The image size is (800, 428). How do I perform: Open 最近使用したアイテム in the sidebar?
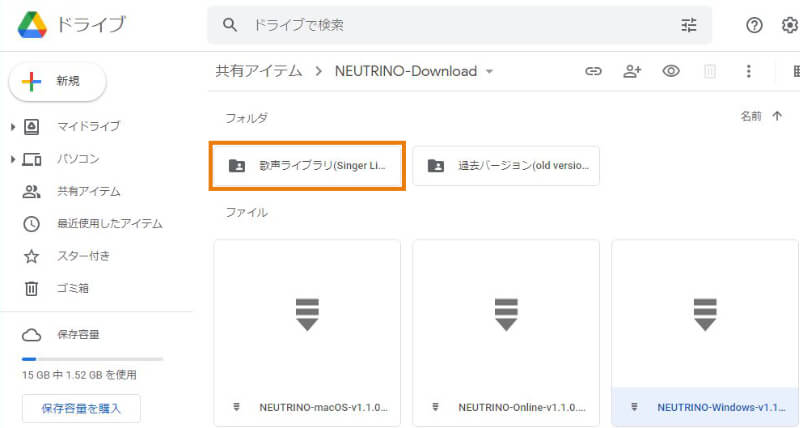click(x=109, y=224)
